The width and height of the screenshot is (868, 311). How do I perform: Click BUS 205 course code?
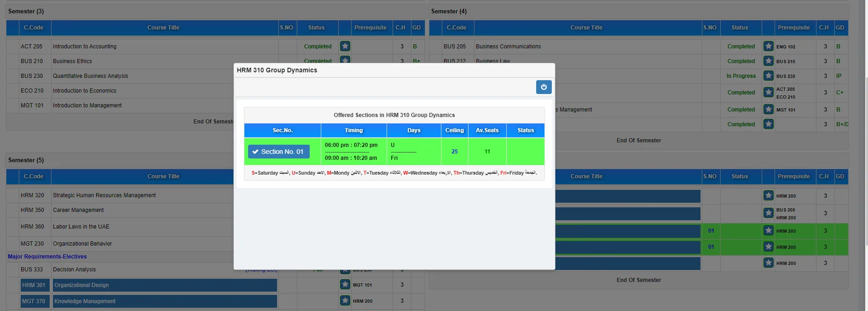pyautogui.click(x=455, y=47)
